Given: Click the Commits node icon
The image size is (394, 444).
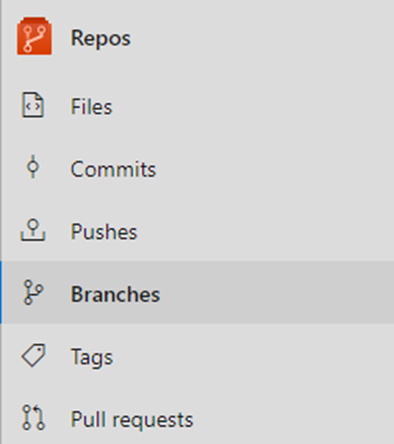Looking at the screenshot, I should point(33,166).
